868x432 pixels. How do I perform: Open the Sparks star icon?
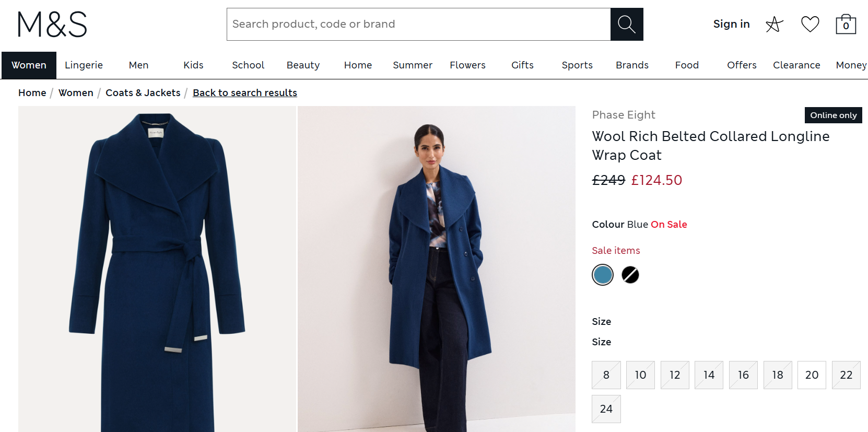[775, 24]
